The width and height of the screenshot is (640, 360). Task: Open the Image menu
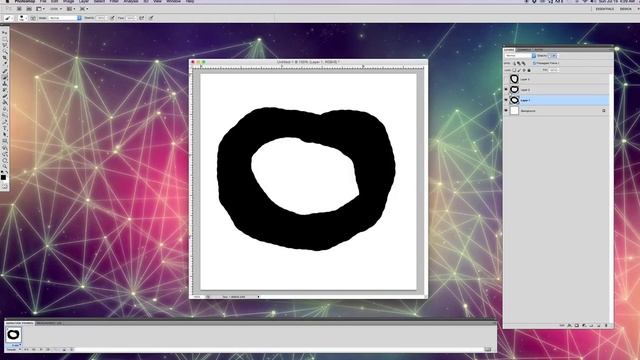tap(68, 1)
